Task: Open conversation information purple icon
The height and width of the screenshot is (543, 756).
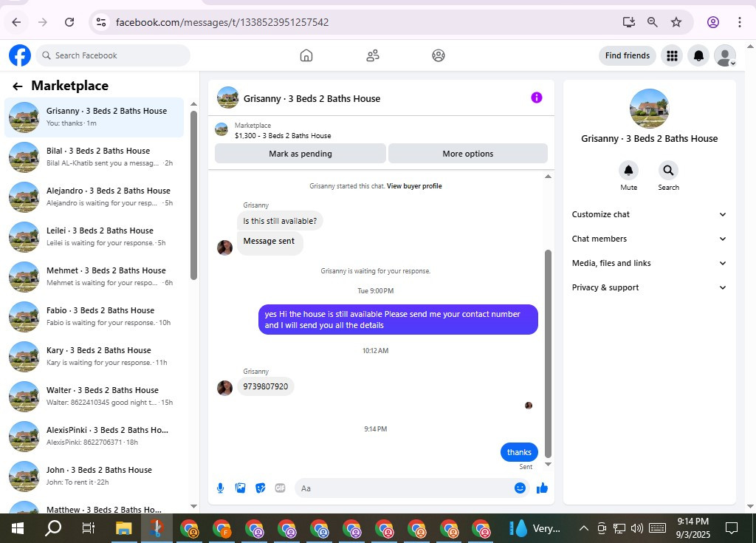Action: pyautogui.click(x=537, y=98)
